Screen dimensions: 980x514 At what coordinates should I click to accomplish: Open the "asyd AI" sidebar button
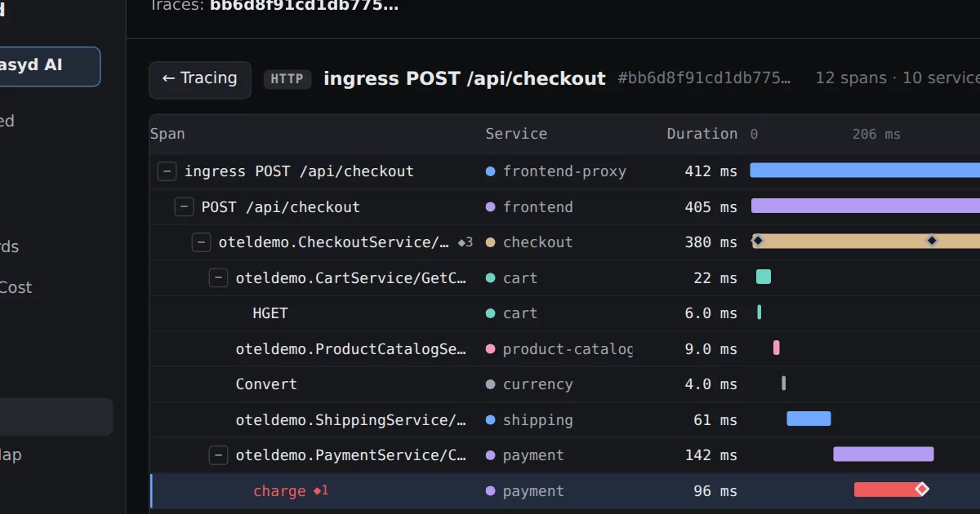[x=50, y=66]
